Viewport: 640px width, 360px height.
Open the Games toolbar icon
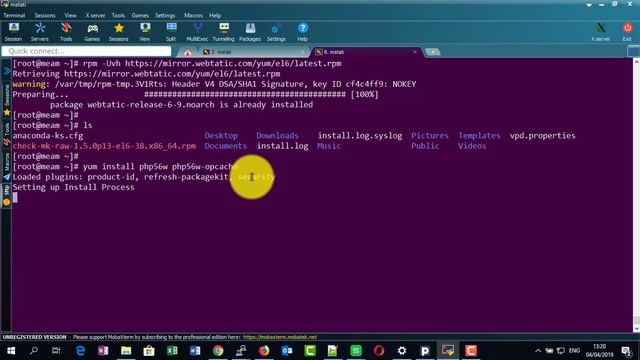(x=92, y=32)
